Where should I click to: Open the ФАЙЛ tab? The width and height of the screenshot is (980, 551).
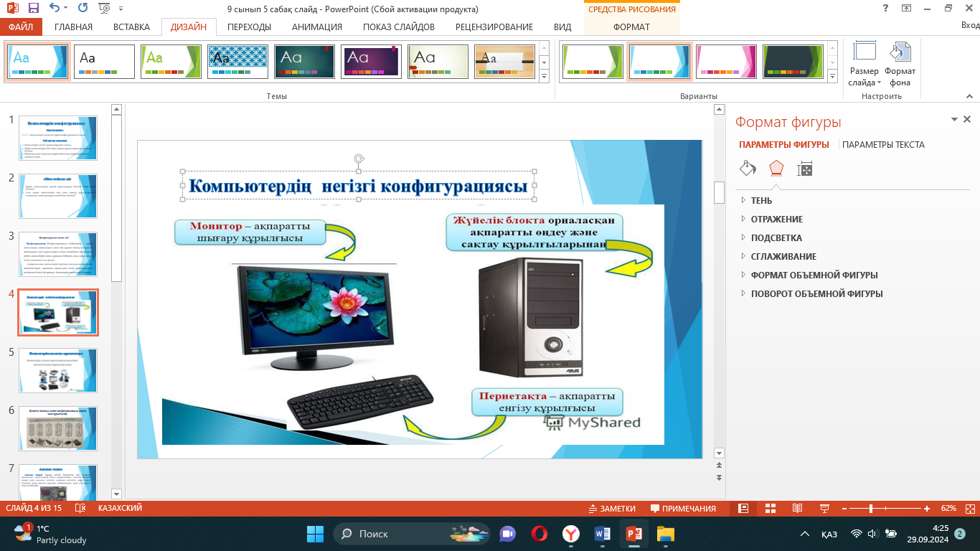point(22,27)
